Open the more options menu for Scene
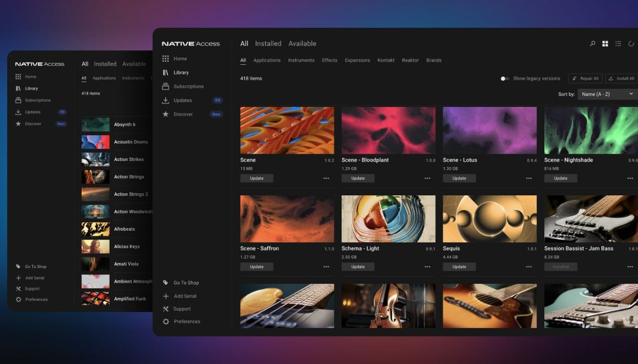Image resolution: width=638 pixels, height=364 pixels. (326, 178)
